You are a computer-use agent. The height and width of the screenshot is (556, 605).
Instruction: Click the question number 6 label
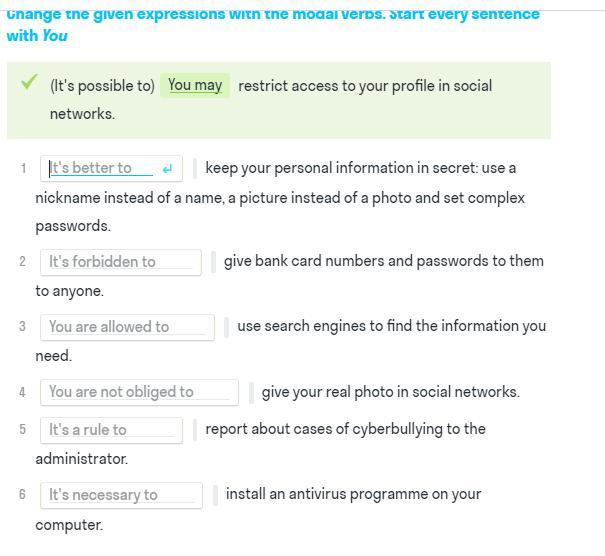(x=22, y=495)
